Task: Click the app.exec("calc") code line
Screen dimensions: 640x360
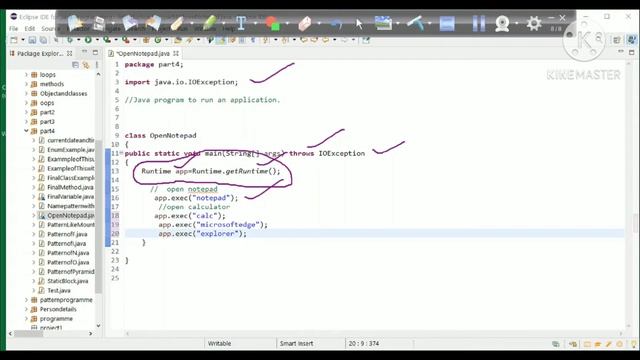Action: point(190,216)
